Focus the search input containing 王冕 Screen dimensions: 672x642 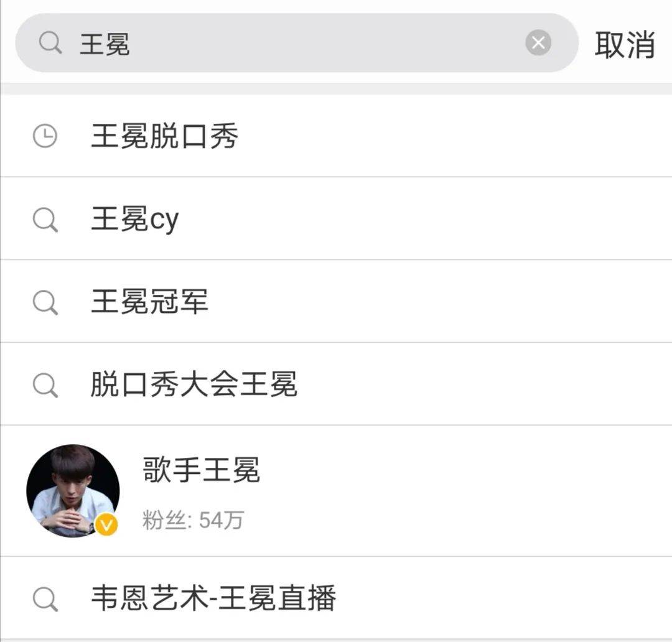tap(299, 44)
